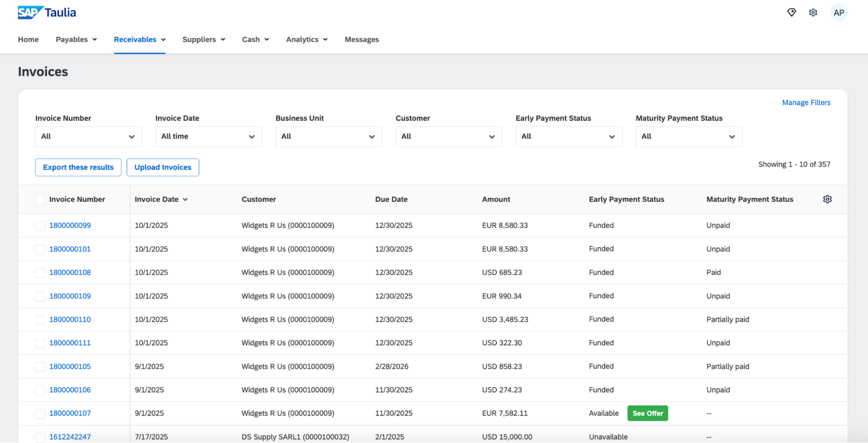The width and height of the screenshot is (868, 443).
Task: Click the Early Payment Status column header
Action: (626, 199)
